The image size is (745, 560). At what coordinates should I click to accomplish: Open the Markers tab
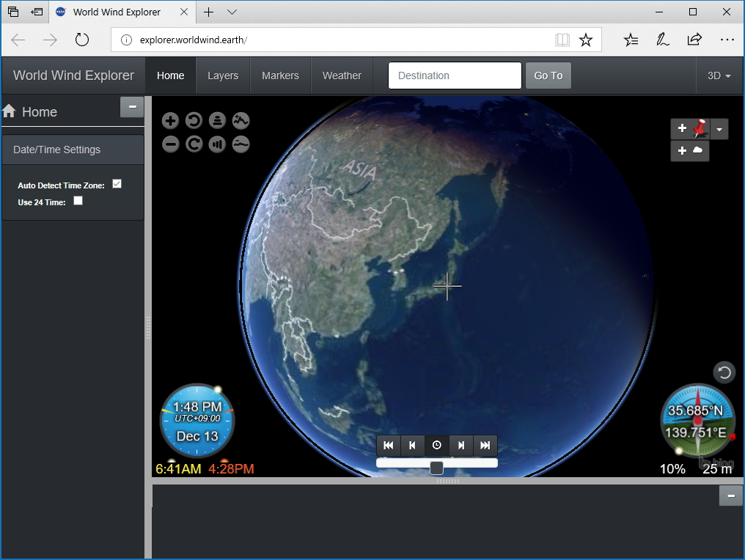[280, 75]
